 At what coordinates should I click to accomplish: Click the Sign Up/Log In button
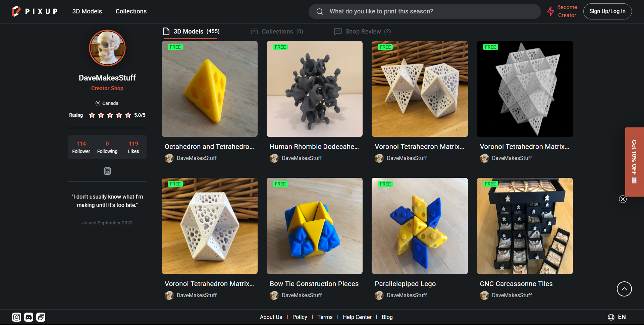point(607,11)
